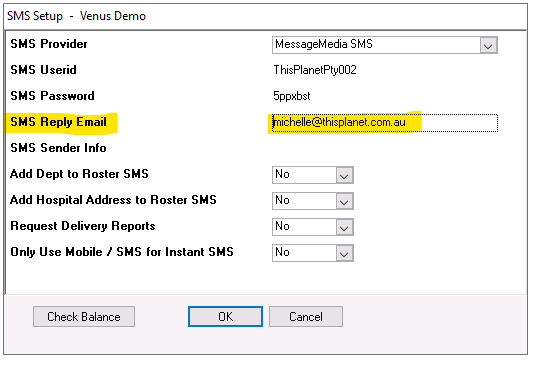Expand Add Hospital Address to Roster SMS arrow
The width and height of the screenshot is (539, 369).
(344, 201)
